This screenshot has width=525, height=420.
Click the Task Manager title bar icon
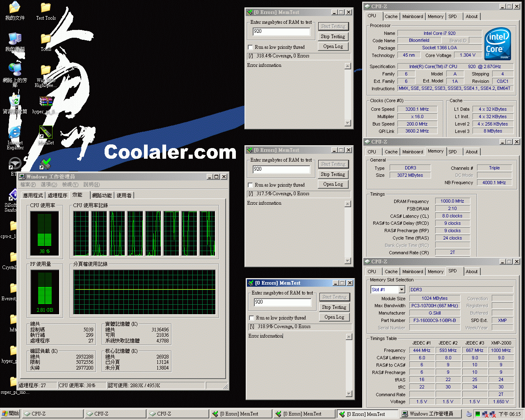22,177
